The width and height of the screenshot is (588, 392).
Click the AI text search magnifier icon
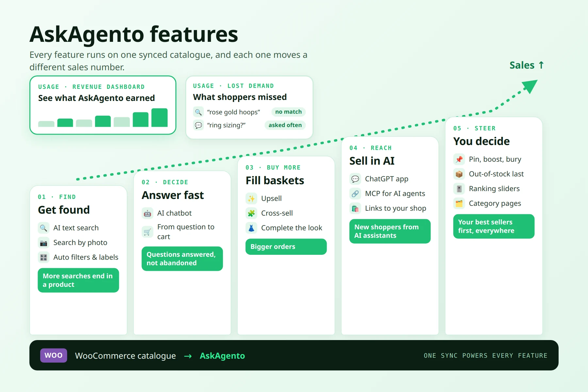click(43, 228)
